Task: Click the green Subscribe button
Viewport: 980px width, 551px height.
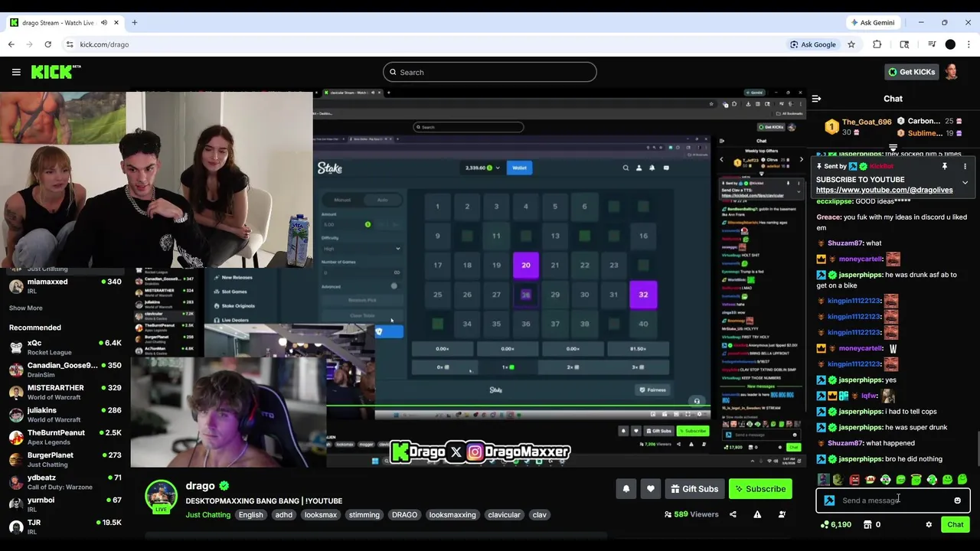Action: pos(760,489)
